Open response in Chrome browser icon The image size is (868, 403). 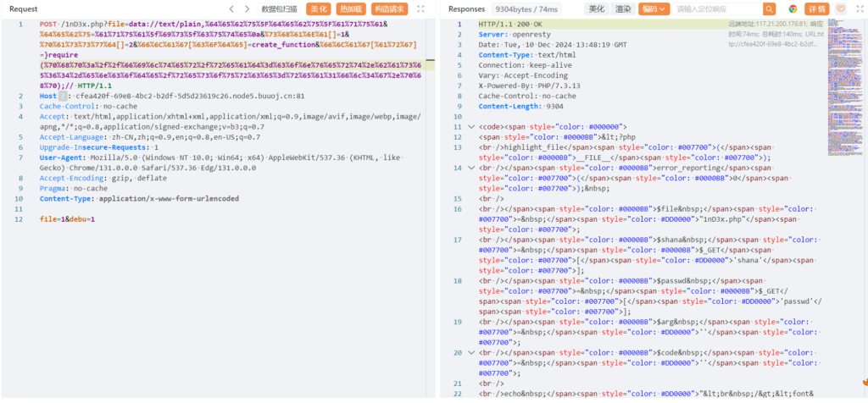pos(792,8)
